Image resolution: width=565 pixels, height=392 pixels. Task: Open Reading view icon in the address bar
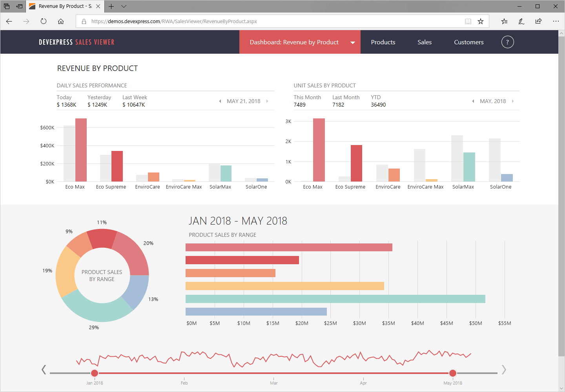[x=468, y=21]
